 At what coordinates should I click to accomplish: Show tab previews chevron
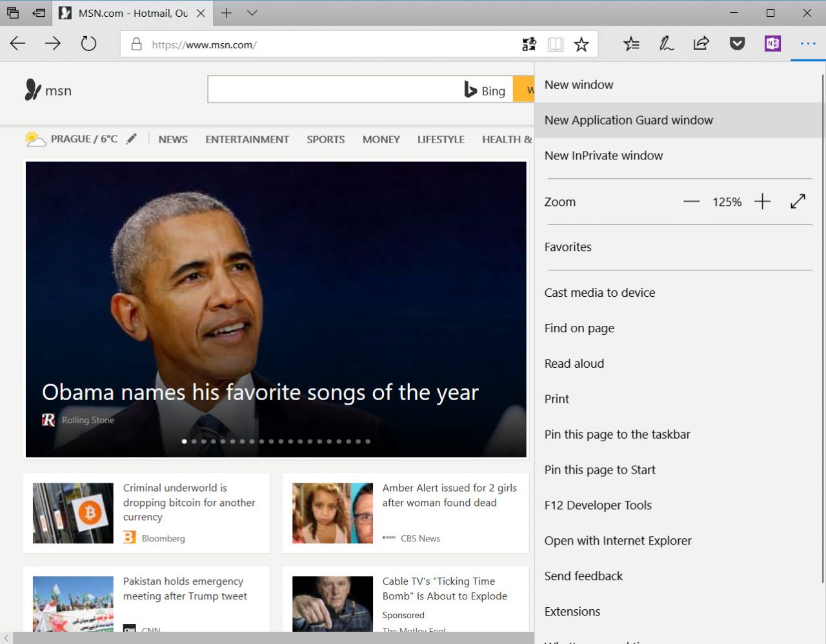coord(252,13)
